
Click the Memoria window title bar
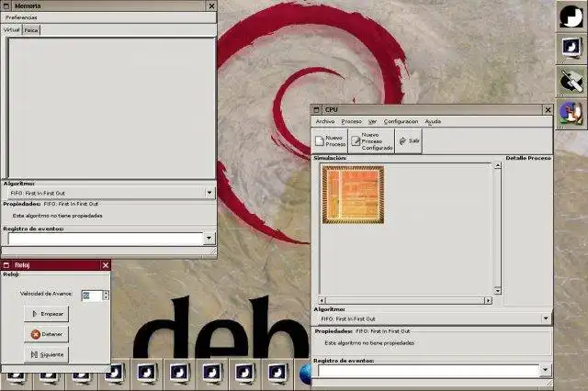[x=108, y=6]
